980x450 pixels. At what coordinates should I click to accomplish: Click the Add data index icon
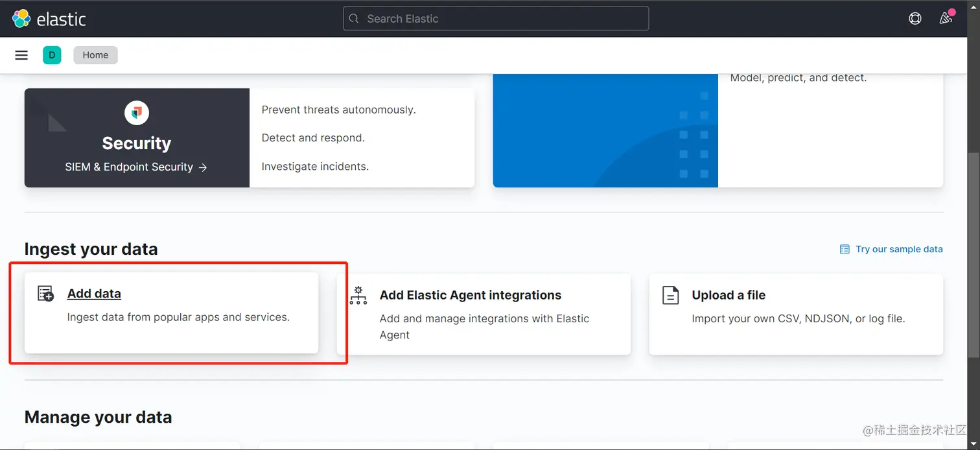tap(45, 294)
